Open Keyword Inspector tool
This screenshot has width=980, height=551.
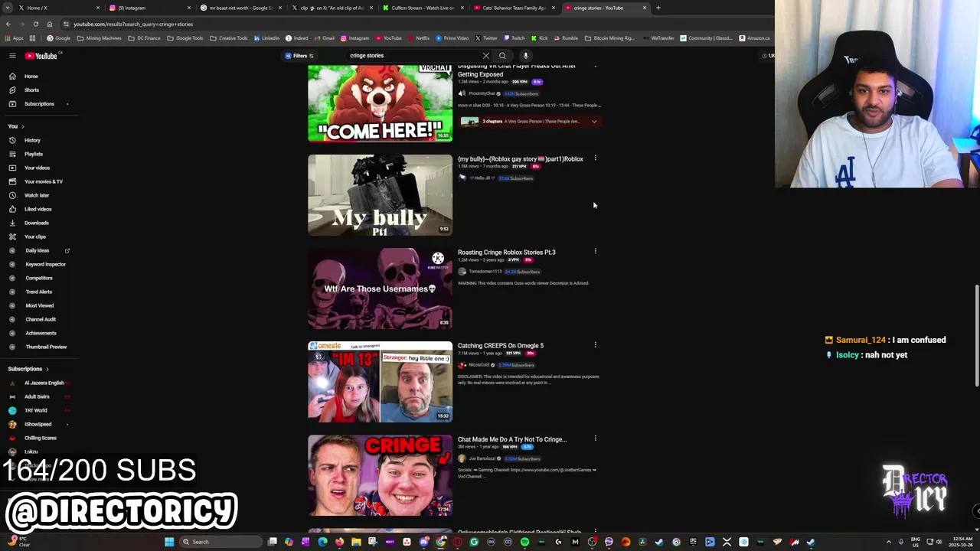tap(45, 264)
